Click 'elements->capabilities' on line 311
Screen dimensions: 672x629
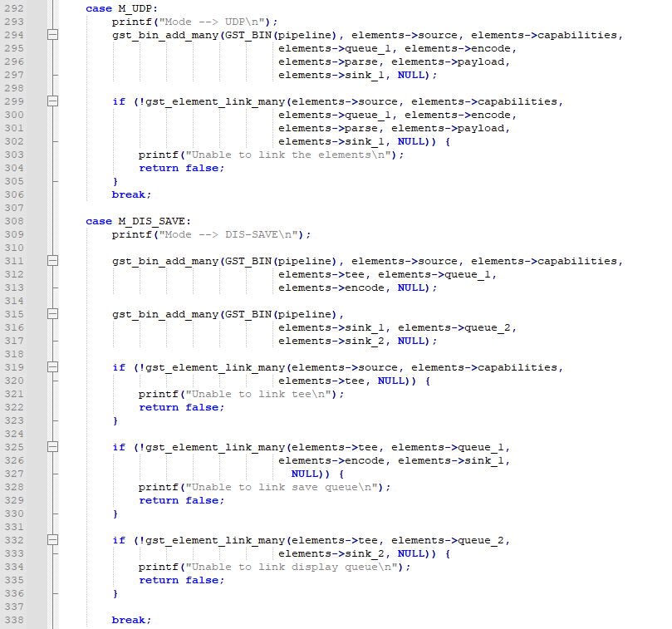(544, 261)
